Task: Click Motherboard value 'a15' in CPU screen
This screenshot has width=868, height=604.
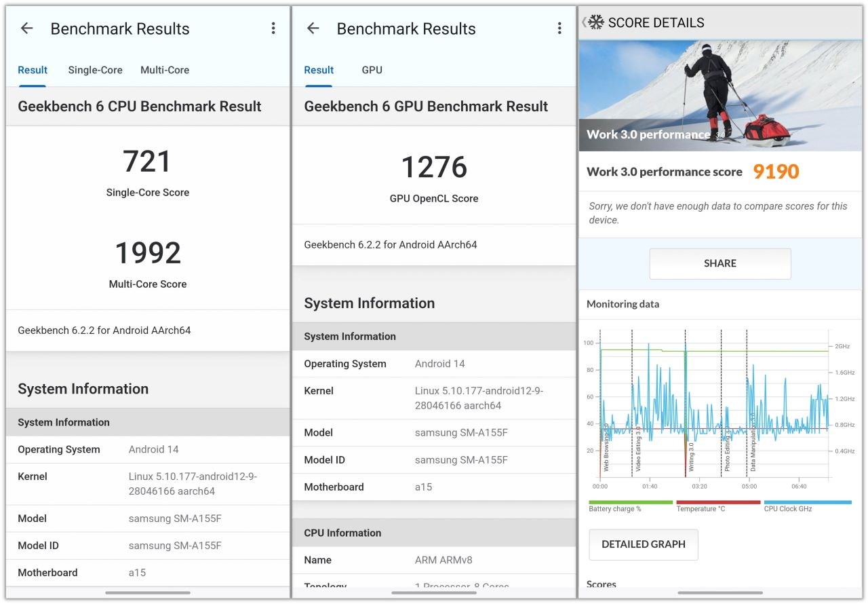Action: pos(137,573)
